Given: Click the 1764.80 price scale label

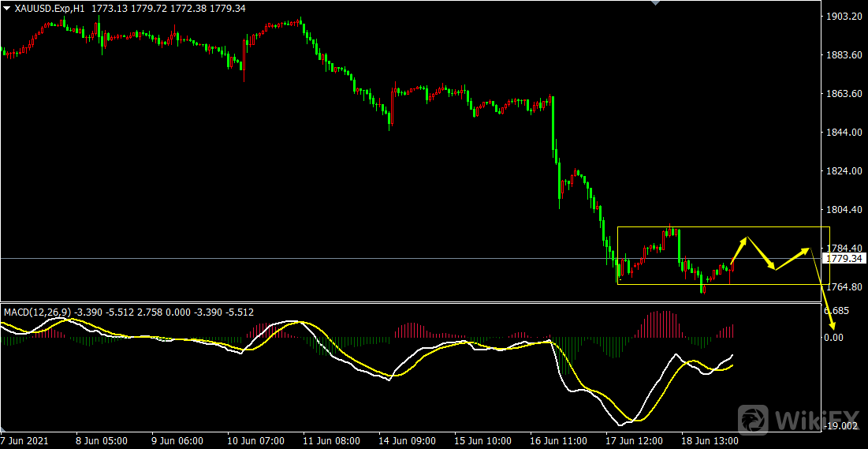Looking at the screenshot, I should (x=841, y=287).
